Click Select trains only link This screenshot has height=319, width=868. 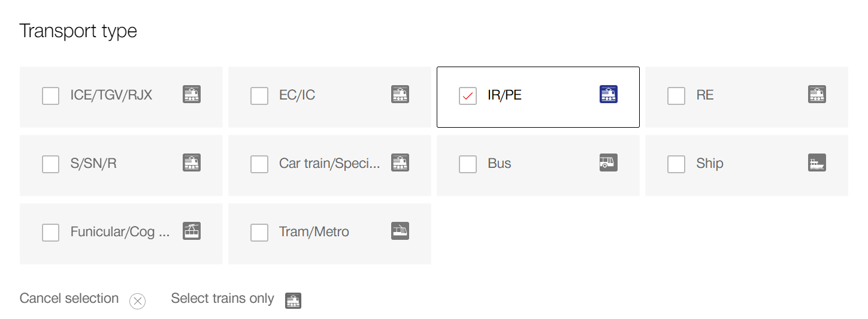tap(222, 299)
